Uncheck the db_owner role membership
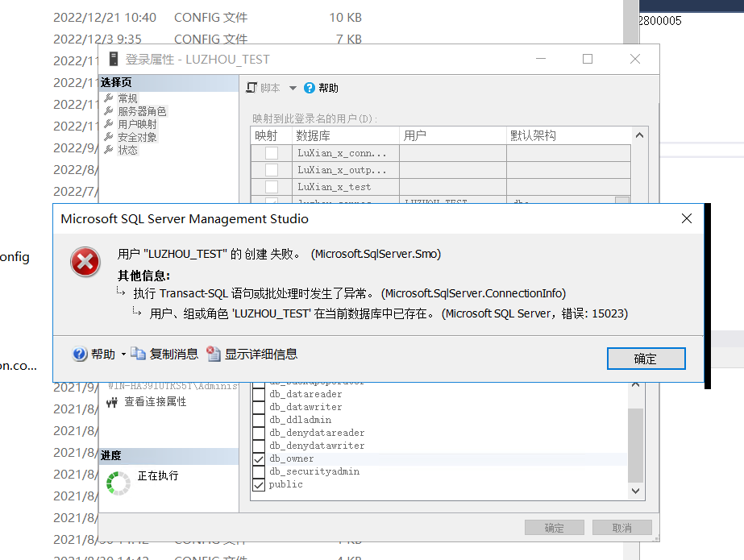This screenshot has width=744, height=560. pyautogui.click(x=259, y=458)
